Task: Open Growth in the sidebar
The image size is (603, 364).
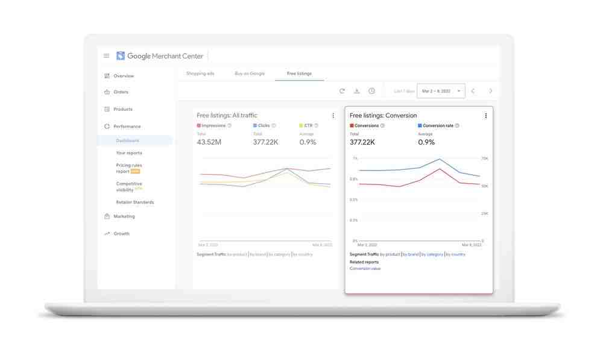Action: pyautogui.click(x=122, y=234)
